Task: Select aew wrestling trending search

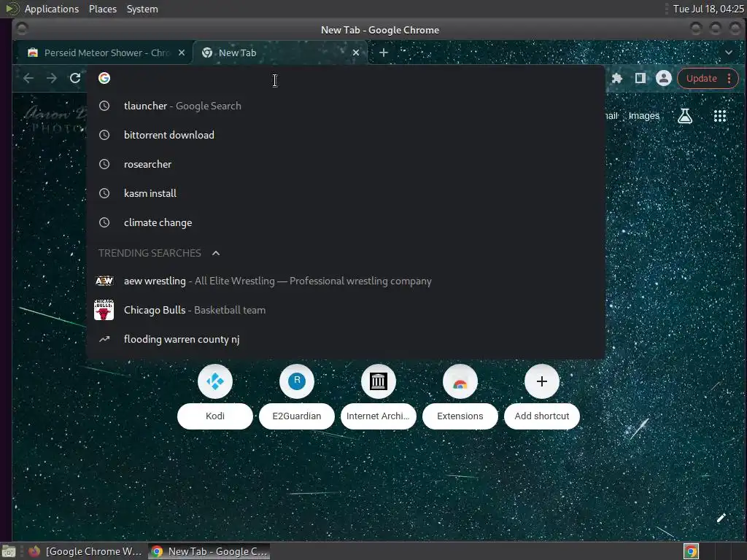Action: tap(346, 281)
